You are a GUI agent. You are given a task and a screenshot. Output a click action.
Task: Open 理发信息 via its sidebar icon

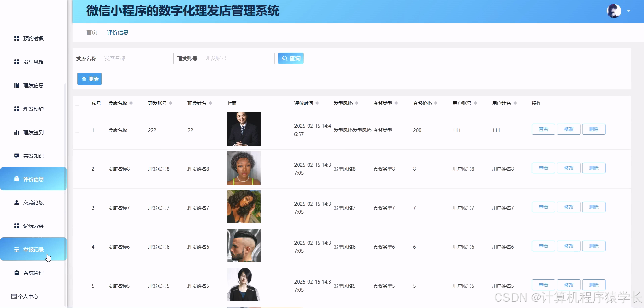click(17, 85)
